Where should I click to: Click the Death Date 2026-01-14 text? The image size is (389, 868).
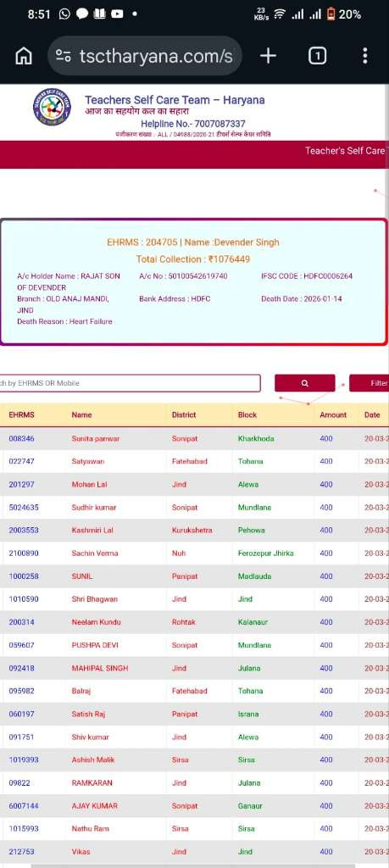coord(302,299)
